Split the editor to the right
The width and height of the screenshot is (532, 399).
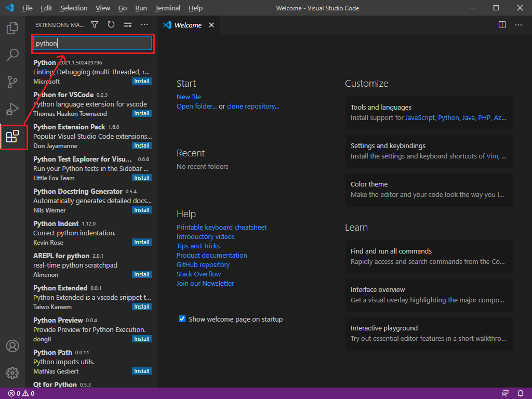[x=502, y=25]
